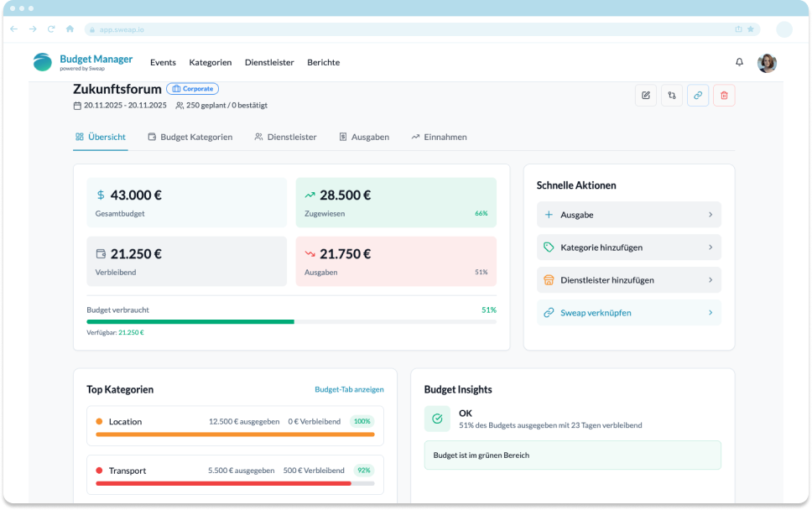Image resolution: width=812 pixels, height=510 pixels.
Task: Click the duplicate/branch icon in the toolbar
Action: pos(671,96)
